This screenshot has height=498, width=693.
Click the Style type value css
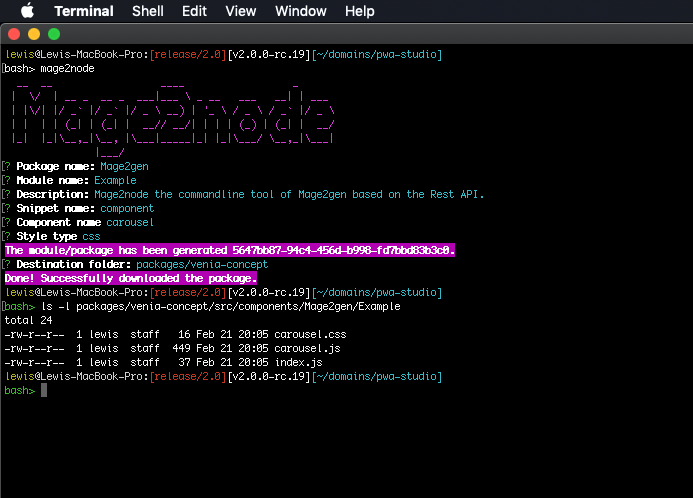pos(91,236)
